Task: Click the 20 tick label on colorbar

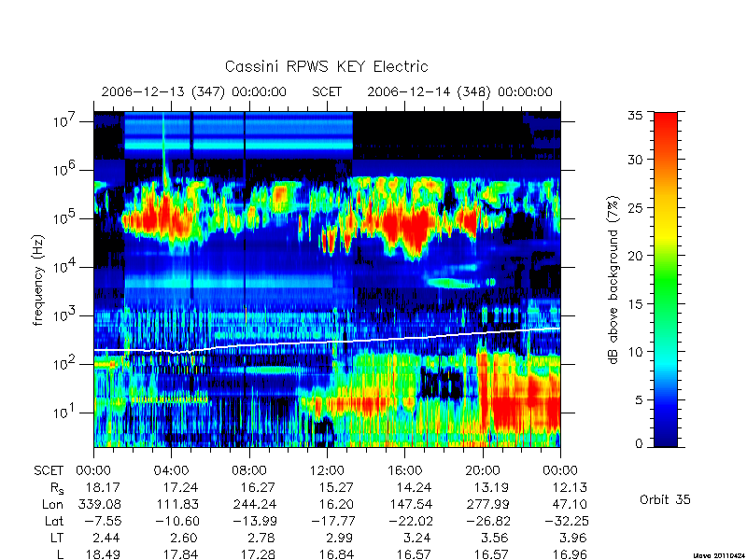Action: click(x=635, y=256)
